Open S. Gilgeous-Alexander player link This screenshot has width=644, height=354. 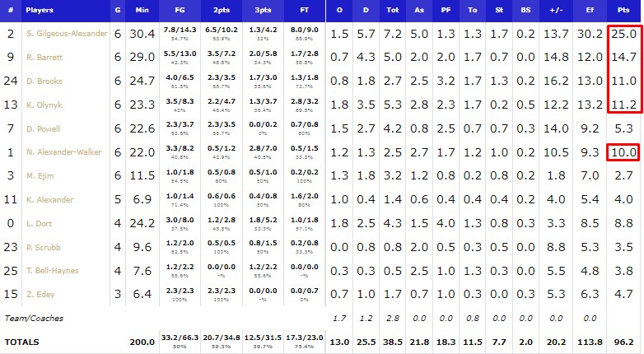tap(67, 34)
